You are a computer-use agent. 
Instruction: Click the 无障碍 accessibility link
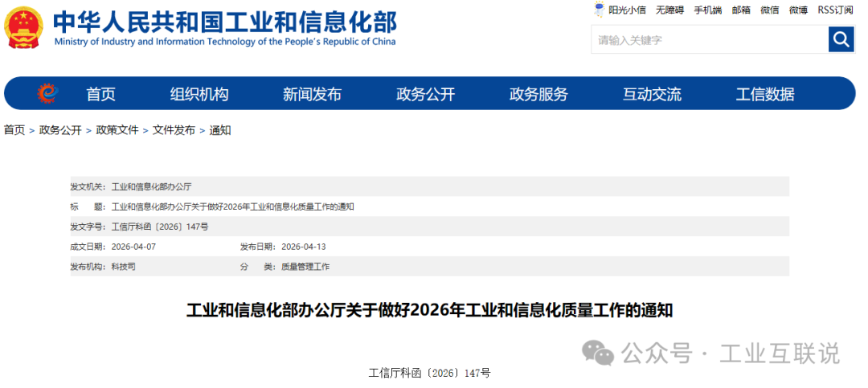[x=669, y=10]
